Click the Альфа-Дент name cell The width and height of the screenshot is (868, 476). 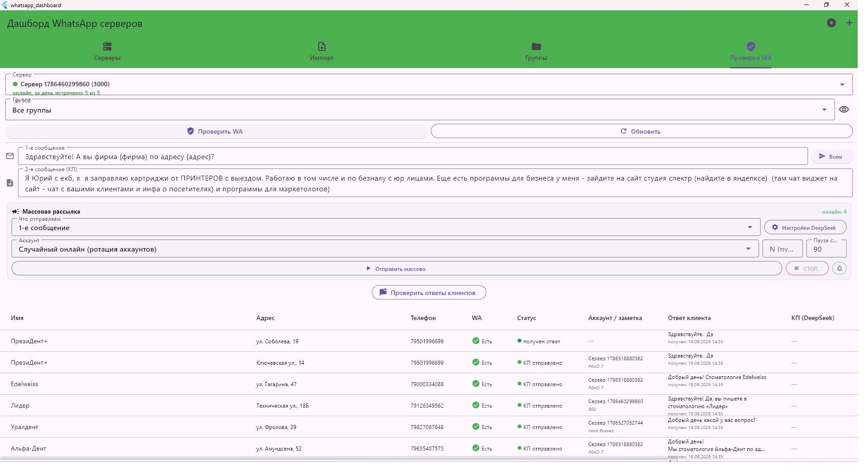pyautogui.click(x=29, y=448)
